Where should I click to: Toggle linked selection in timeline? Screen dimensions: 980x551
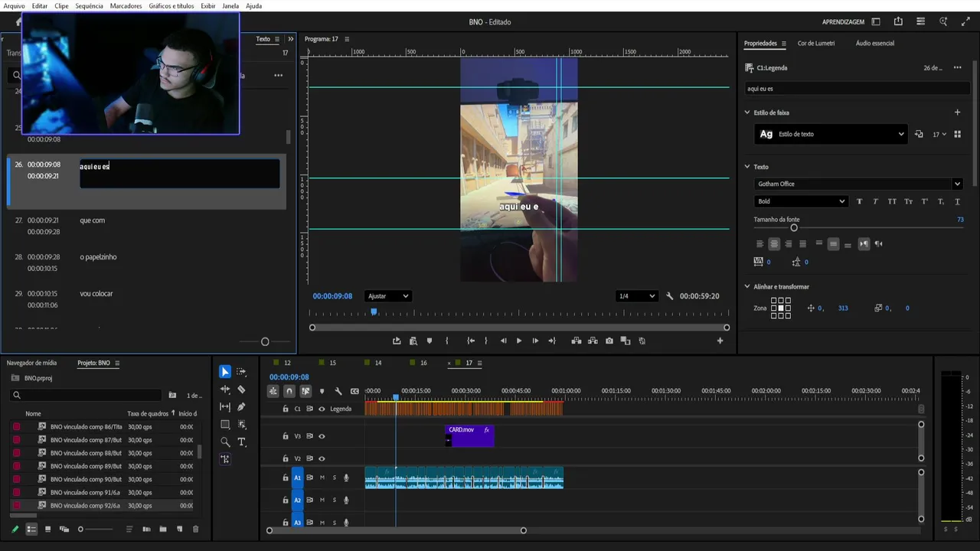click(305, 391)
